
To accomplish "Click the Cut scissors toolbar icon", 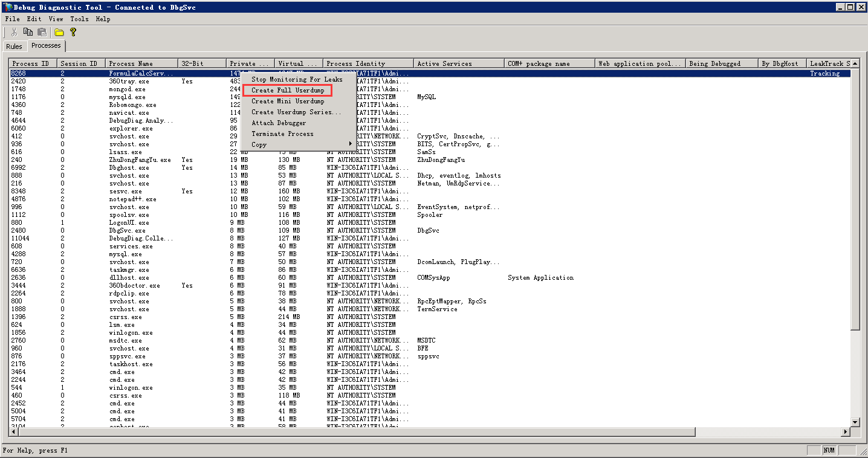I will pos(14,32).
